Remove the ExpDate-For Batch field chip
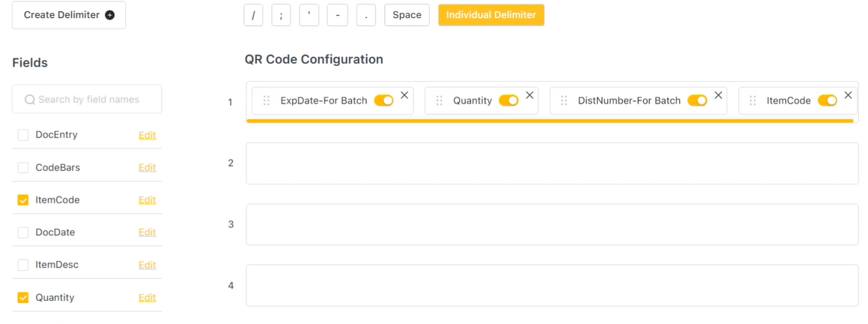 click(404, 95)
